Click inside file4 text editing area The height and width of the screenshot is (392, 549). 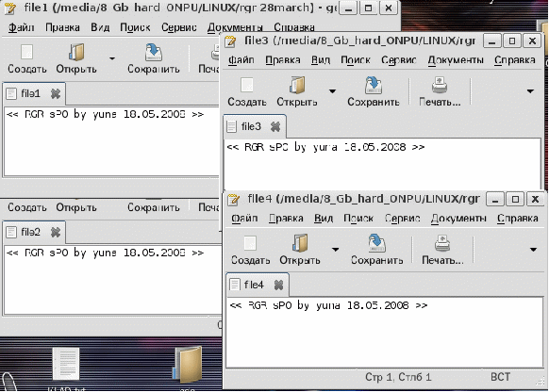click(385, 333)
